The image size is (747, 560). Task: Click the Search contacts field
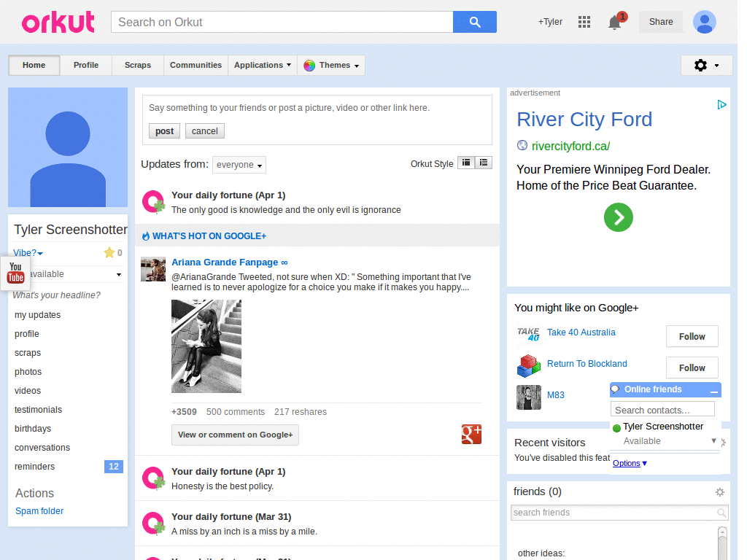tap(662, 410)
